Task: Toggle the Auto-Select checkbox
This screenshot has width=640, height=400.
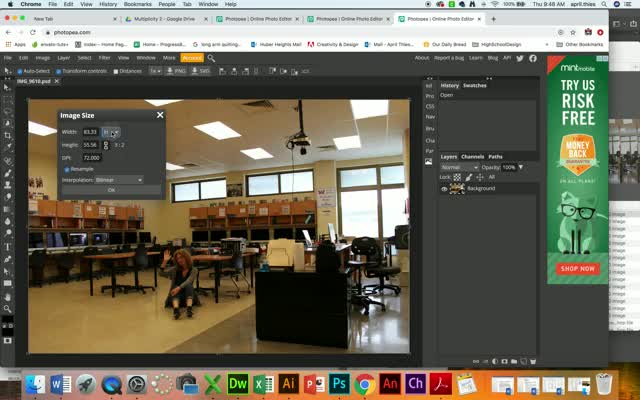Action: [x=20, y=71]
